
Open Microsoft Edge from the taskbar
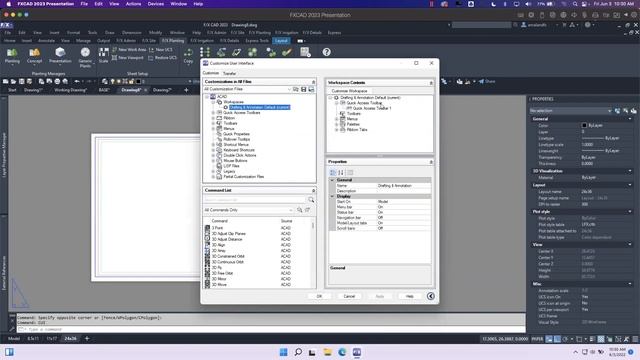(x=342, y=352)
